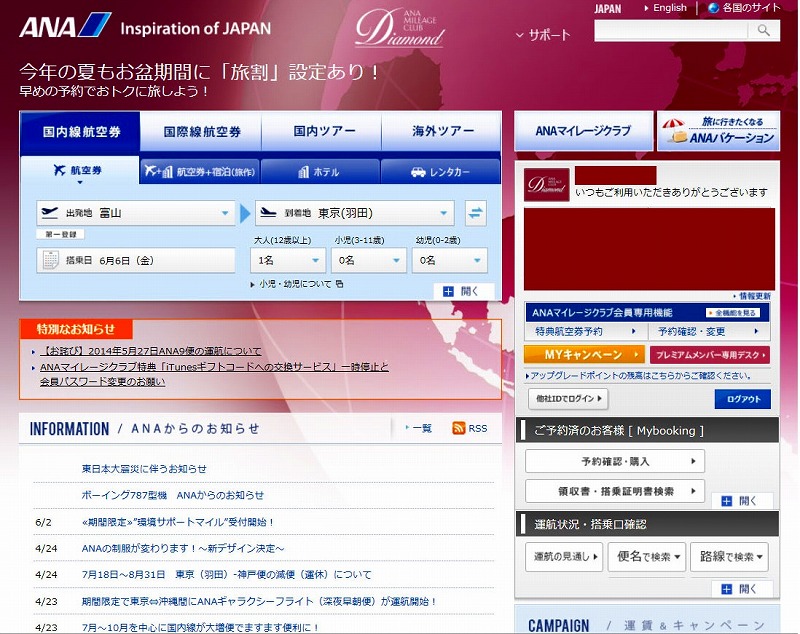800x634 pixels.
Task: Click 全機能を見る button
Action: click(x=733, y=313)
